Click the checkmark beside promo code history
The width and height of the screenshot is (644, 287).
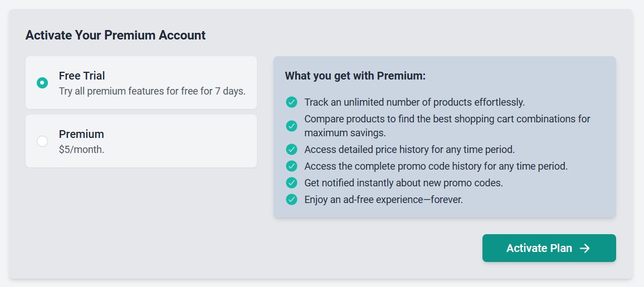[x=291, y=166]
